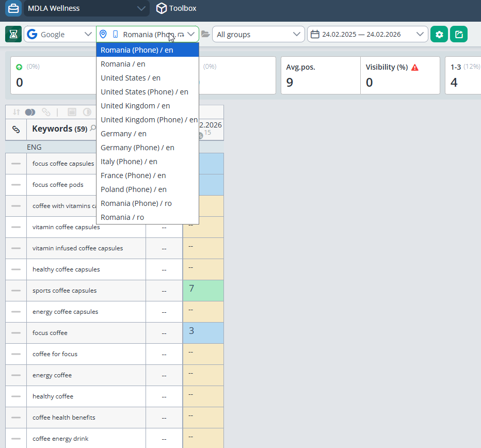Click the window layout toolbar icon
This screenshot has height=448, width=481.
(72, 112)
